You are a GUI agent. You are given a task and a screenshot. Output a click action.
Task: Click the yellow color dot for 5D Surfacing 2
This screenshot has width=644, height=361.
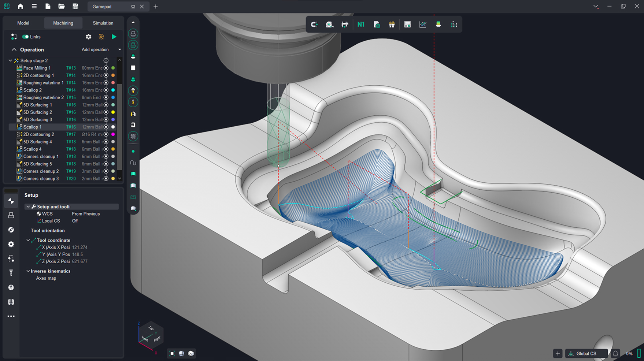[113, 112]
